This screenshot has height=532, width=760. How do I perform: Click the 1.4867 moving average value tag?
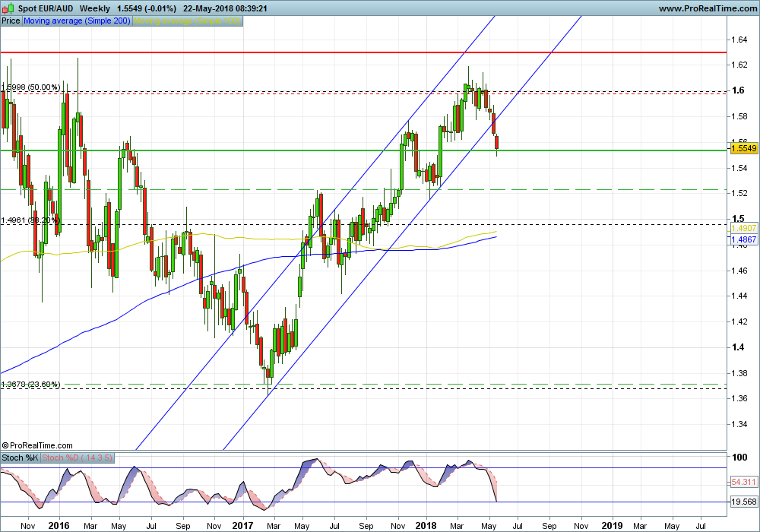tap(744, 239)
